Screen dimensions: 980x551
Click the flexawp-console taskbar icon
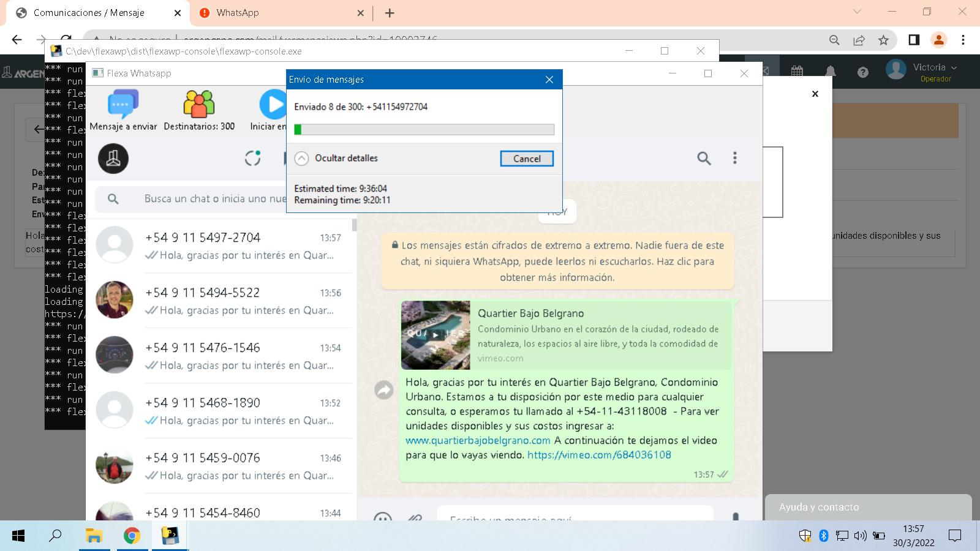(x=170, y=536)
